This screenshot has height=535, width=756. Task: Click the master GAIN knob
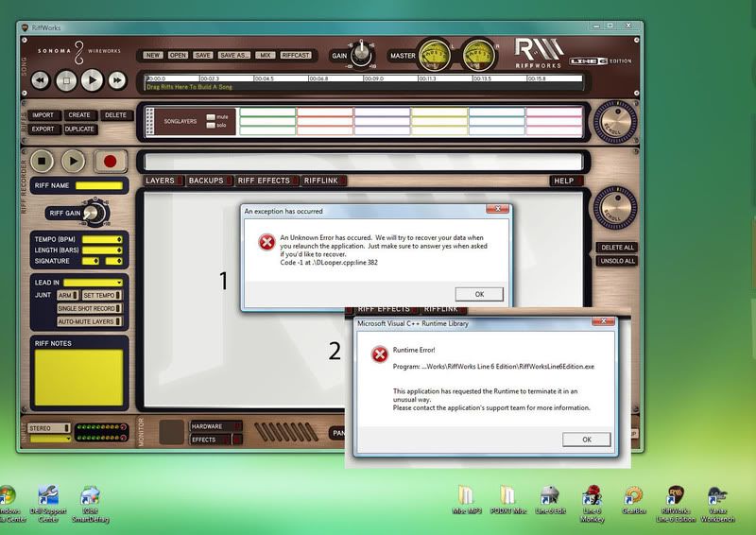coord(361,55)
